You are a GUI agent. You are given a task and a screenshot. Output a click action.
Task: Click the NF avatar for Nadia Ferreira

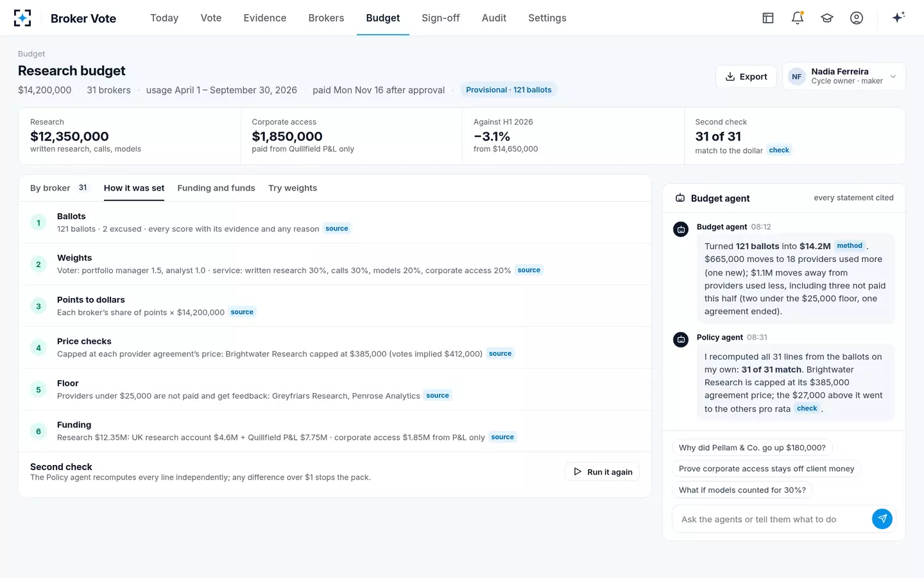tap(796, 76)
